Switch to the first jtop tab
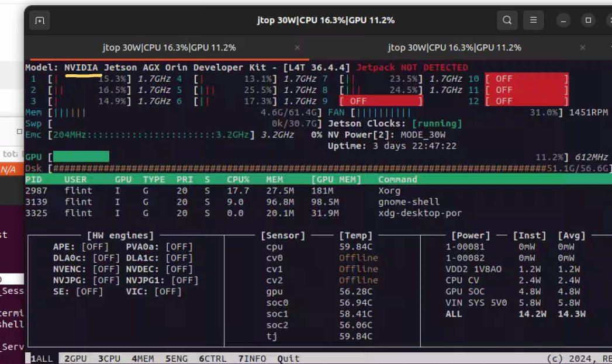The image size is (612, 364). point(169,47)
